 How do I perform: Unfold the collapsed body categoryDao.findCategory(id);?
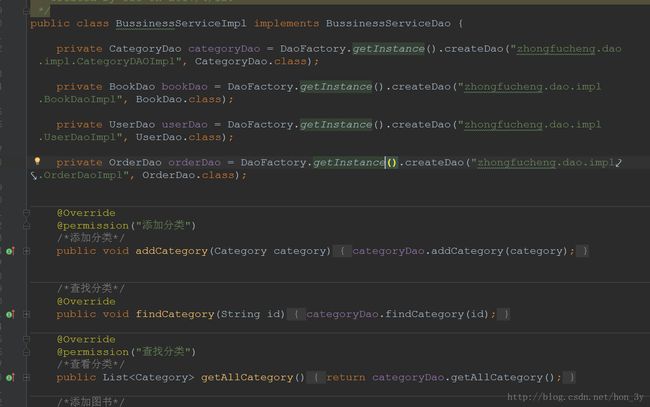pyautogui.click(x=399, y=315)
